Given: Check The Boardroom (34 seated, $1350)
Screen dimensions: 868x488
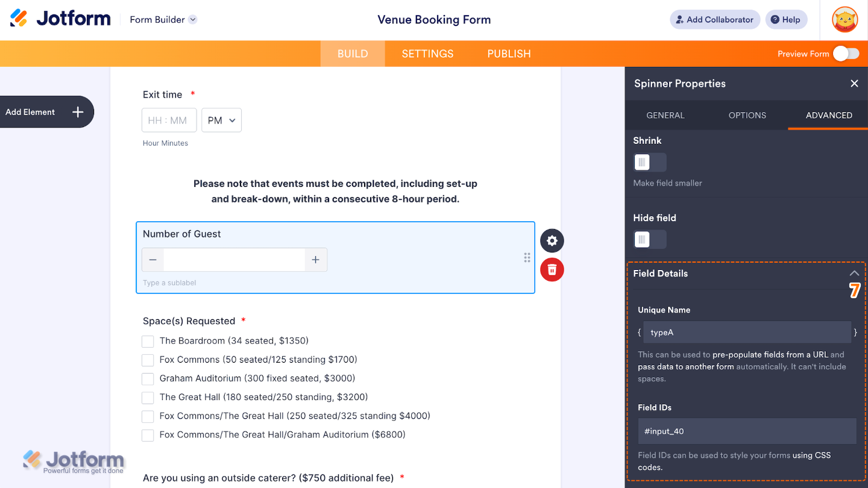Looking at the screenshot, I should click(148, 342).
